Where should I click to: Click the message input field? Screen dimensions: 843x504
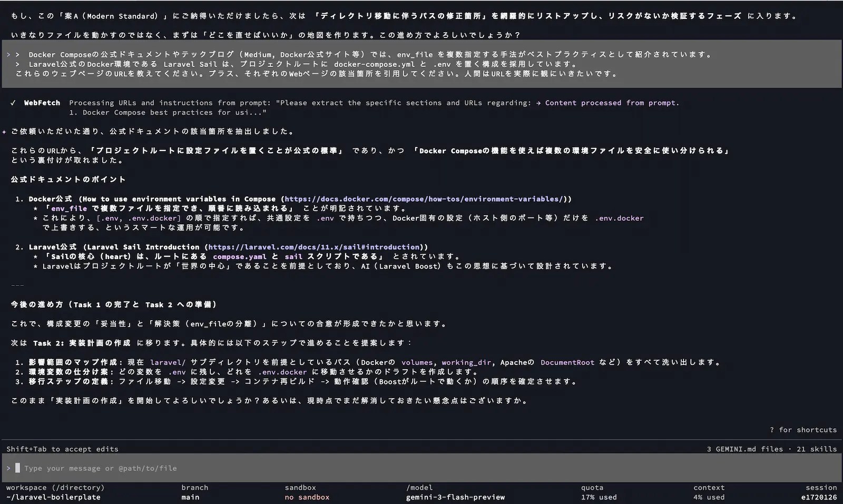(421, 468)
